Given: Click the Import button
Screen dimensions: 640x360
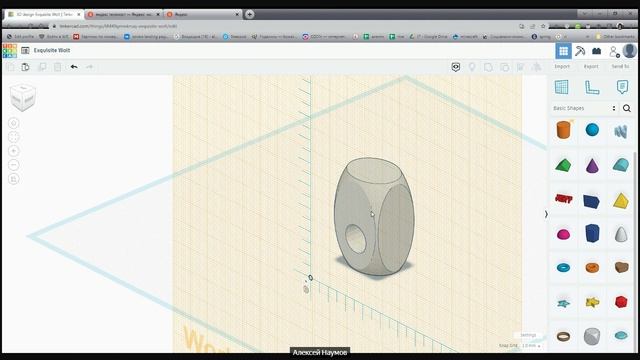Looking at the screenshot, I should (x=562, y=67).
